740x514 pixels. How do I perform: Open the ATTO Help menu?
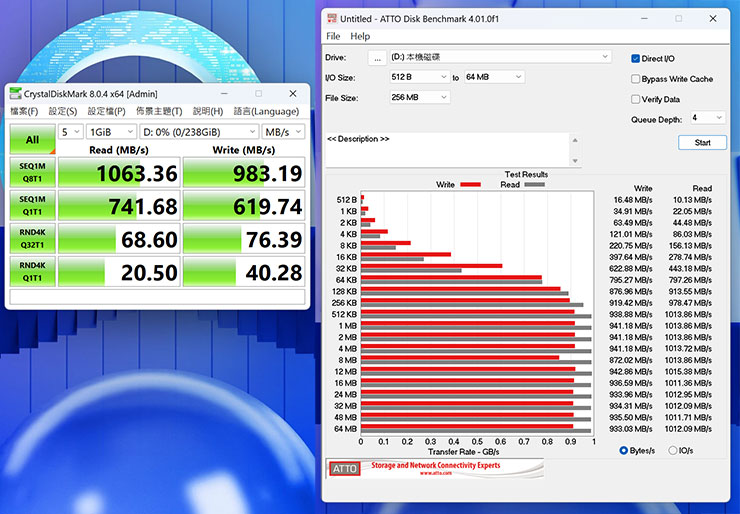coord(360,36)
